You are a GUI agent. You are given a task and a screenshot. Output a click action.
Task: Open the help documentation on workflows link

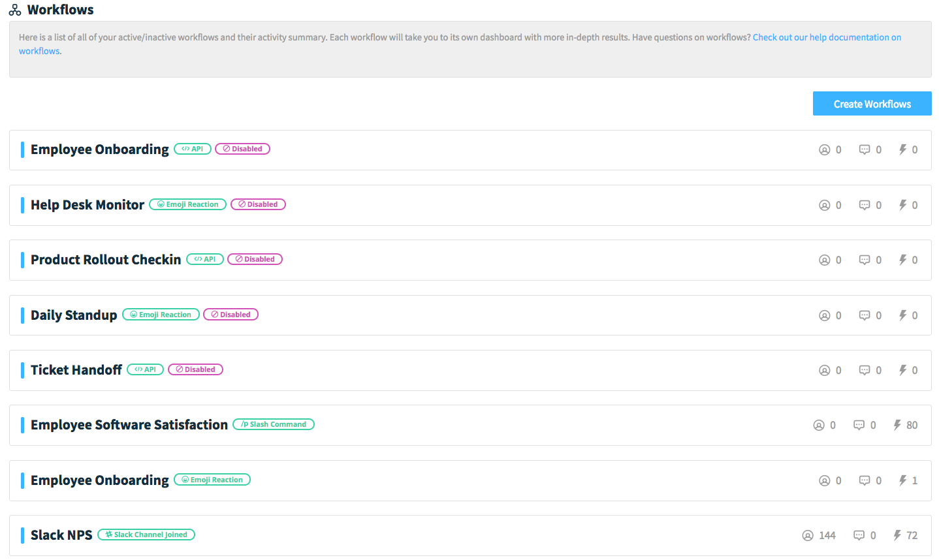[827, 37]
